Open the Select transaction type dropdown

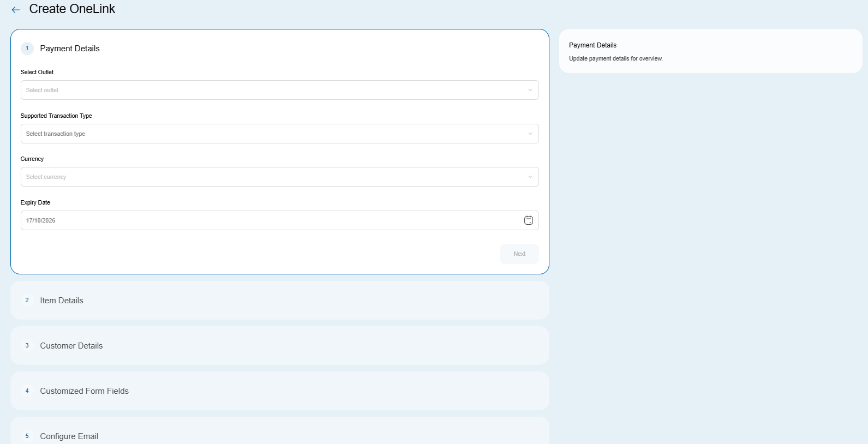click(279, 134)
